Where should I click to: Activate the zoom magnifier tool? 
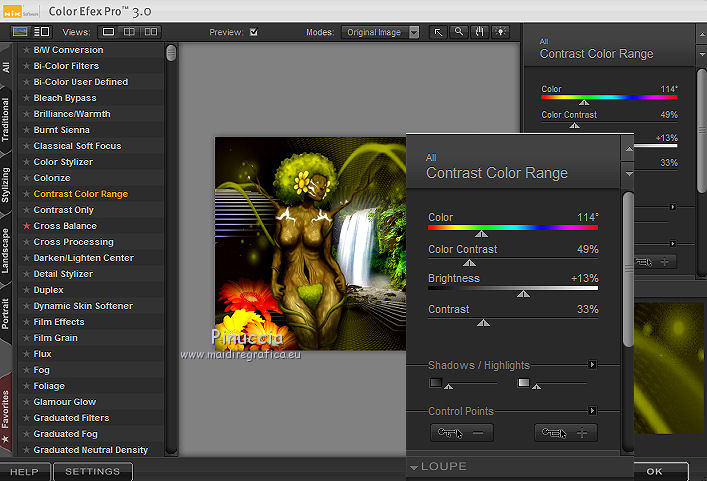pyautogui.click(x=458, y=32)
